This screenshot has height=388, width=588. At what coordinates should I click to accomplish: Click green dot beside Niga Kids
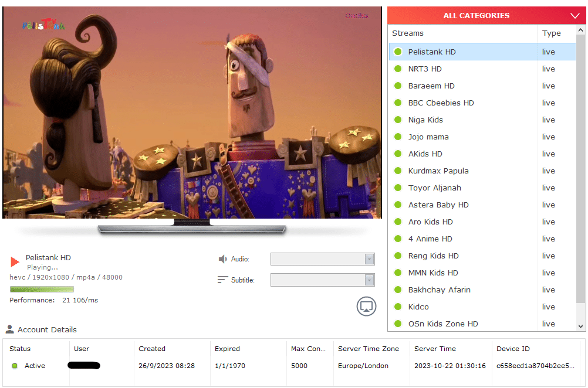(398, 120)
